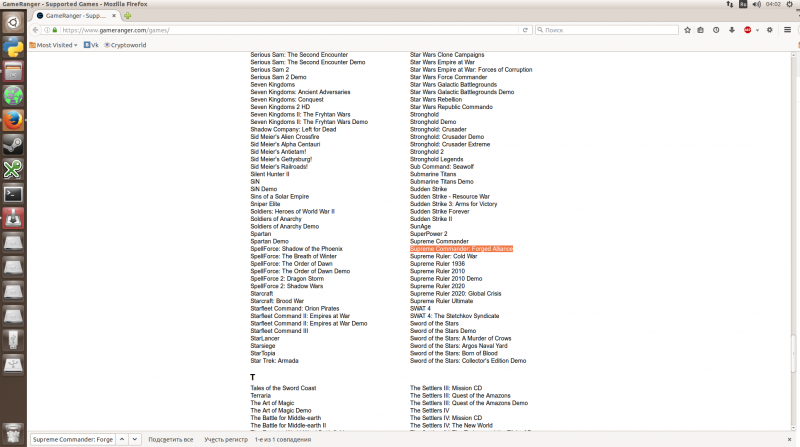Open the green X tools dock icon

[13, 169]
